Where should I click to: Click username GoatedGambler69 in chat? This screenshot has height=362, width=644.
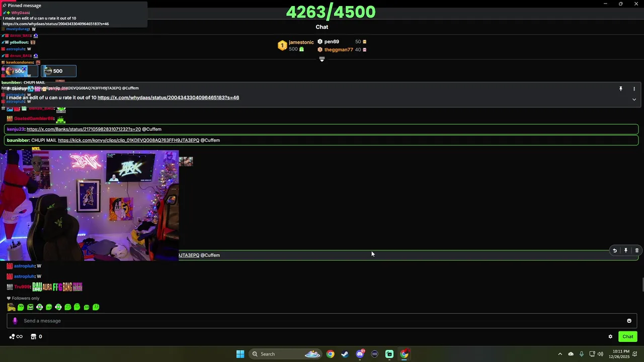click(x=34, y=119)
